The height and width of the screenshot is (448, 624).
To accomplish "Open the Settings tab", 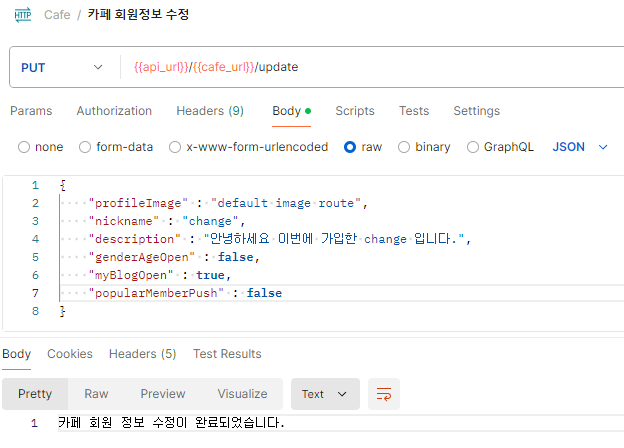I will (x=476, y=111).
